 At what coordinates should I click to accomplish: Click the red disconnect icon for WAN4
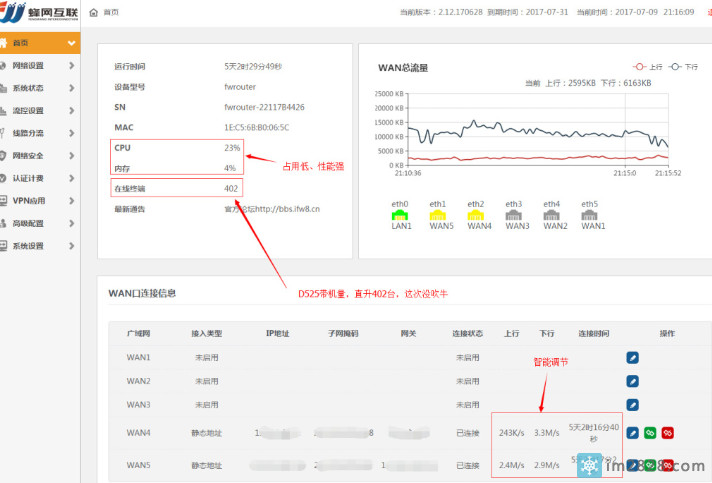(x=667, y=434)
